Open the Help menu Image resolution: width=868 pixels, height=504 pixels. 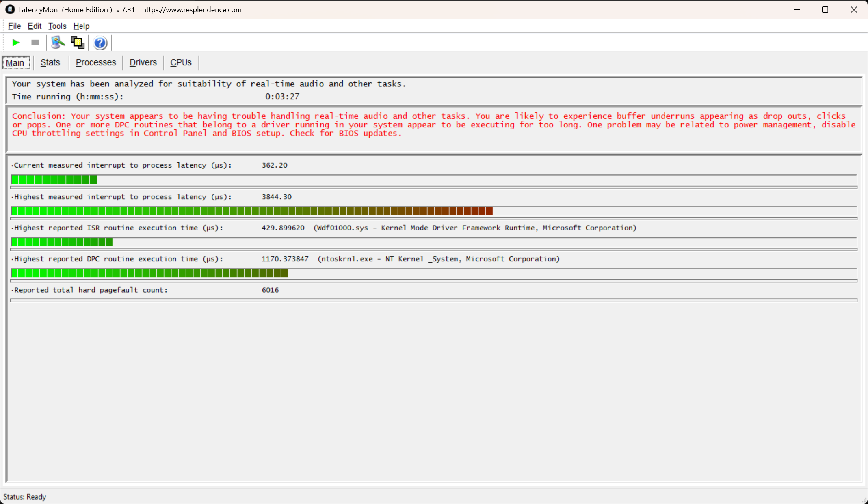click(x=81, y=26)
